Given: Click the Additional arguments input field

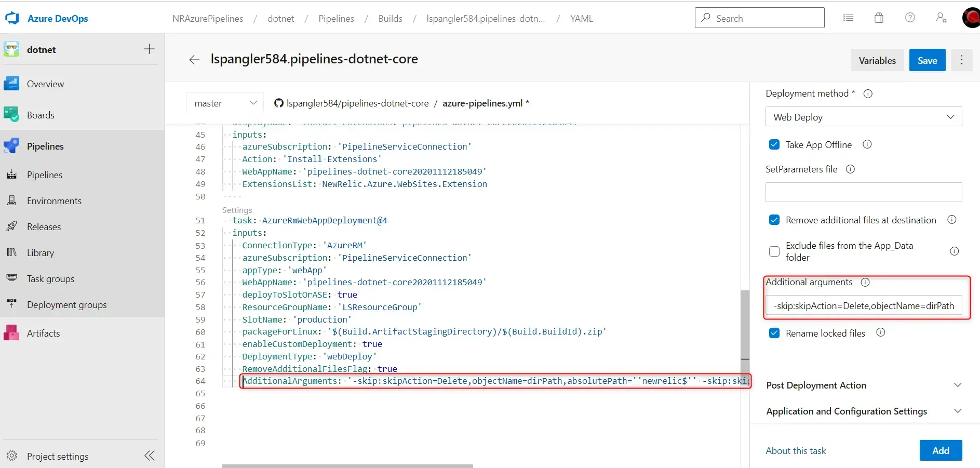Looking at the screenshot, I should pos(864,305).
